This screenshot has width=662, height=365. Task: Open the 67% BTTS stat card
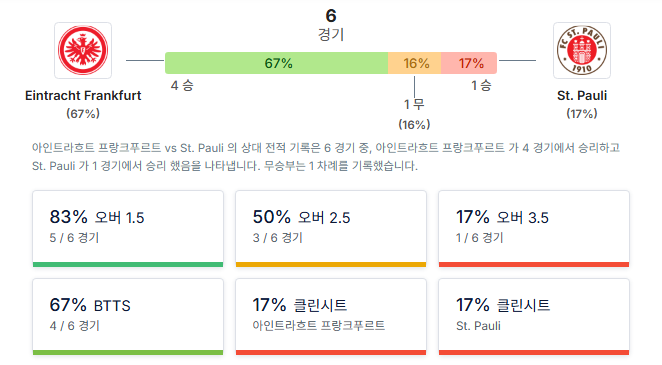tap(128, 316)
